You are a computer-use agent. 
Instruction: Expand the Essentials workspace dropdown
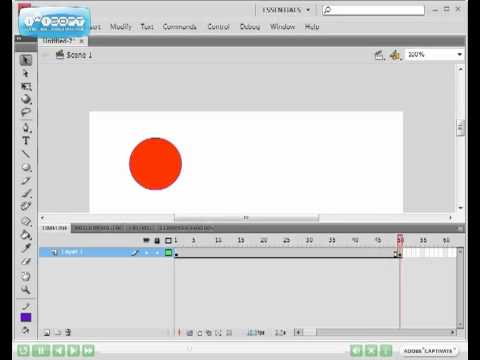coord(286,10)
